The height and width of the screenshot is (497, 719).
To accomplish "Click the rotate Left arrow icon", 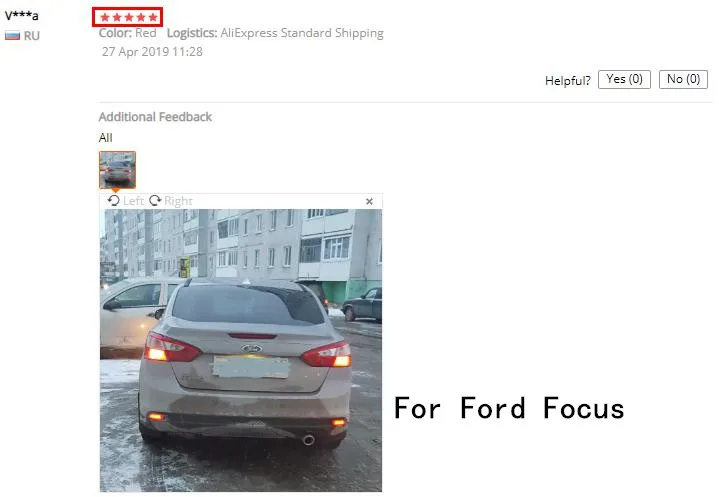I will [x=113, y=201].
